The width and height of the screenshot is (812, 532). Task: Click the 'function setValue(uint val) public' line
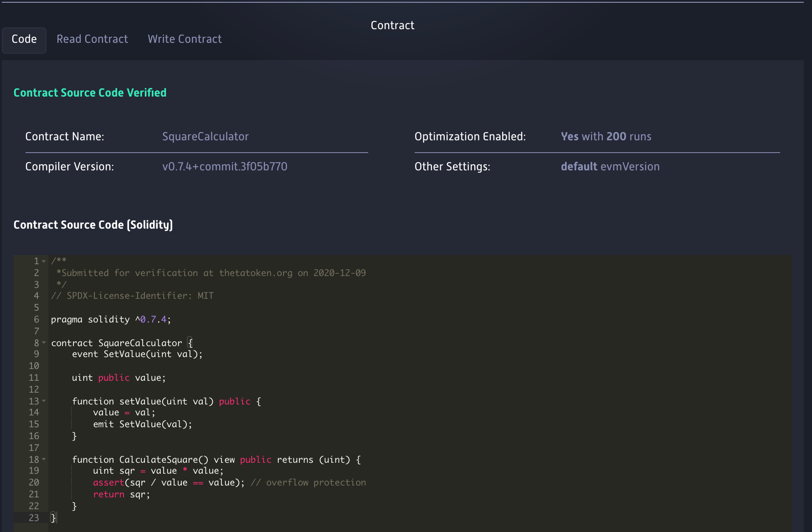166,401
